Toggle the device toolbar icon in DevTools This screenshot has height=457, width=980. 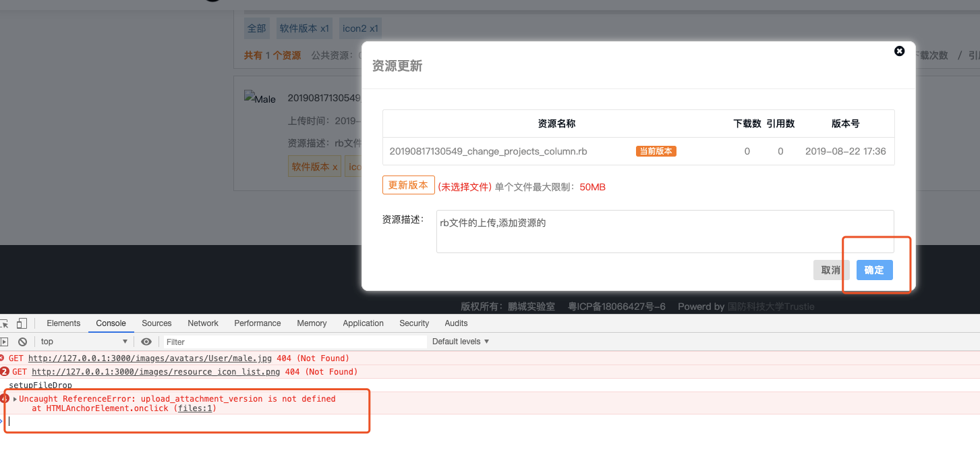[x=22, y=323]
